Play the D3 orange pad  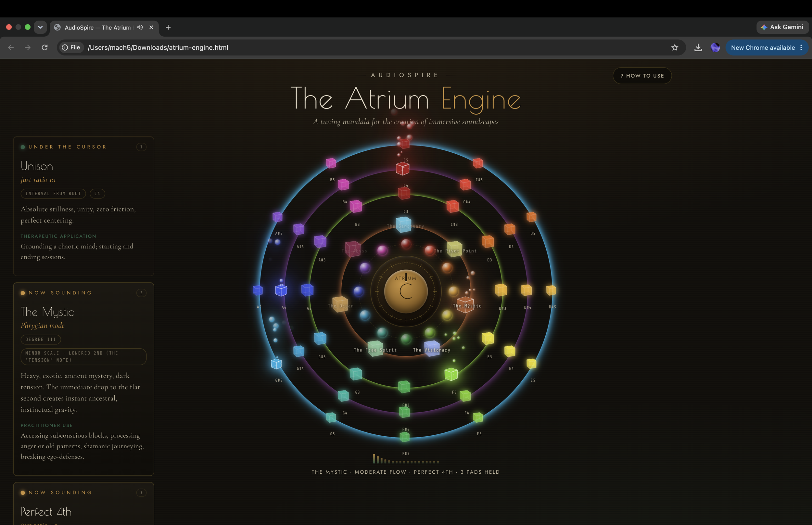click(488, 241)
